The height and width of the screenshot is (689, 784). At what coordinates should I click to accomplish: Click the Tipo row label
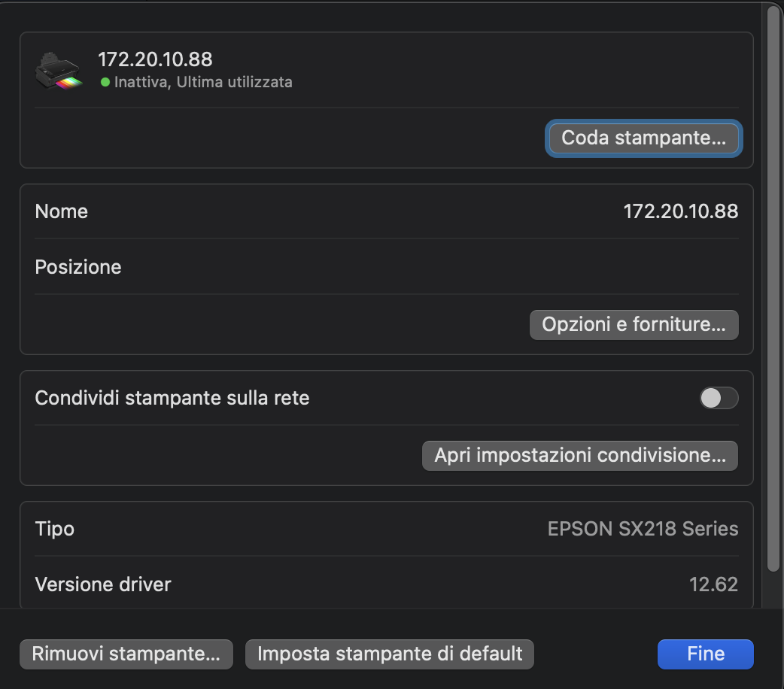tap(54, 529)
